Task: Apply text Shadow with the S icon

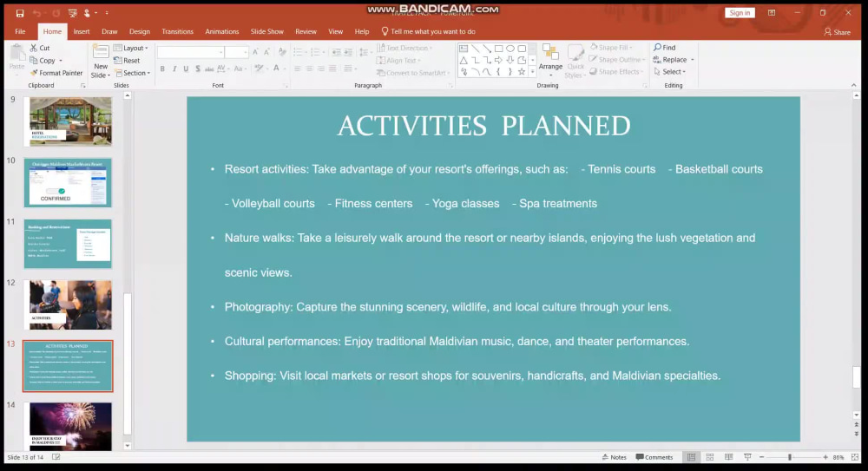Action: [197, 69]
